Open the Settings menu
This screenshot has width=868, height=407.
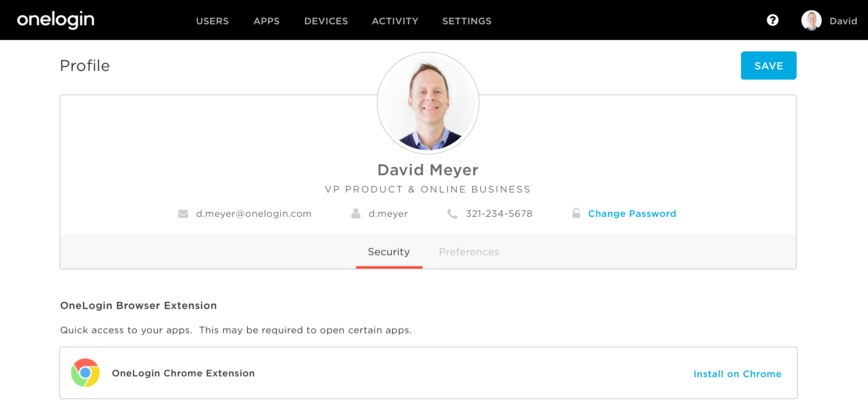coord(467,21)
